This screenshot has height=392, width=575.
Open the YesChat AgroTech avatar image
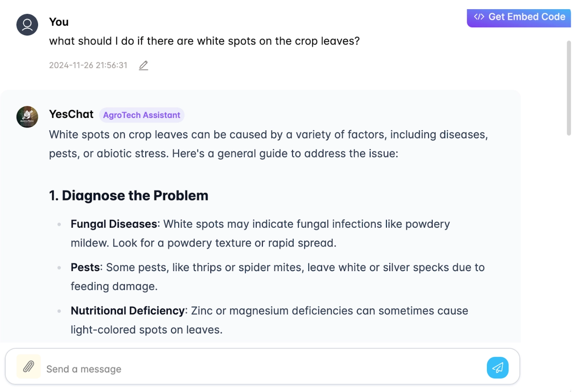[27, 117]
